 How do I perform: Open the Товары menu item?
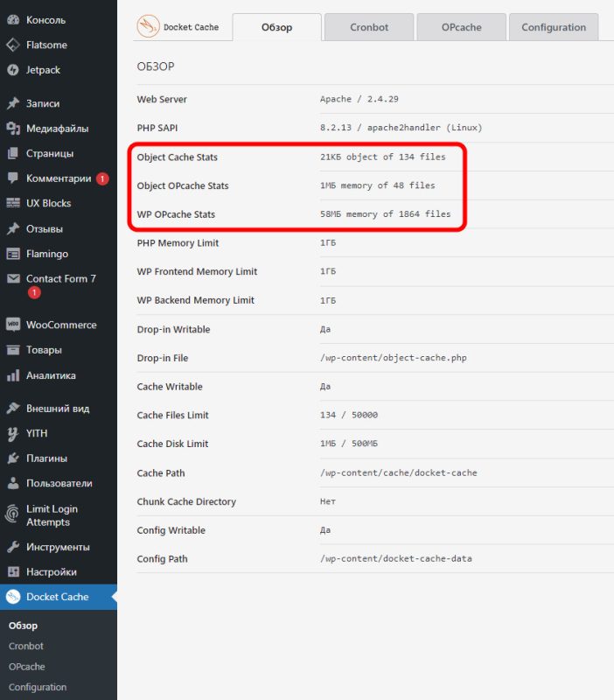tap(44, 350)
